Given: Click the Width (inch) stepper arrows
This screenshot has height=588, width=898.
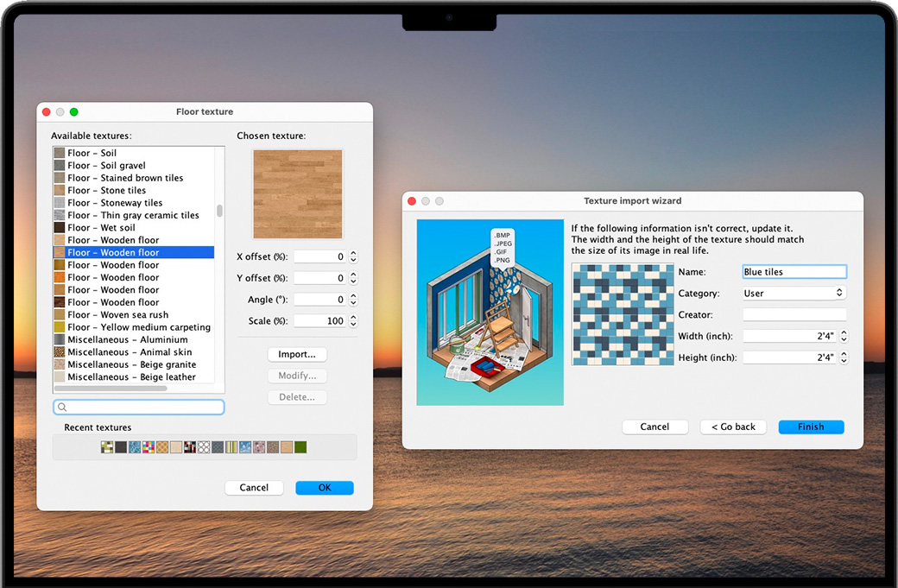Looking at the screenshot, I should click(844, 336).
